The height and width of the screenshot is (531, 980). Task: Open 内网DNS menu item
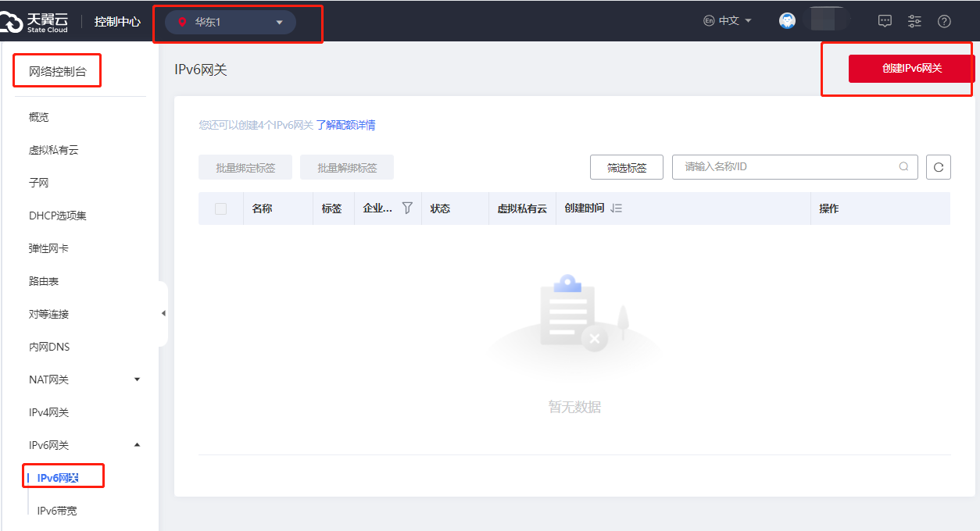49,347
